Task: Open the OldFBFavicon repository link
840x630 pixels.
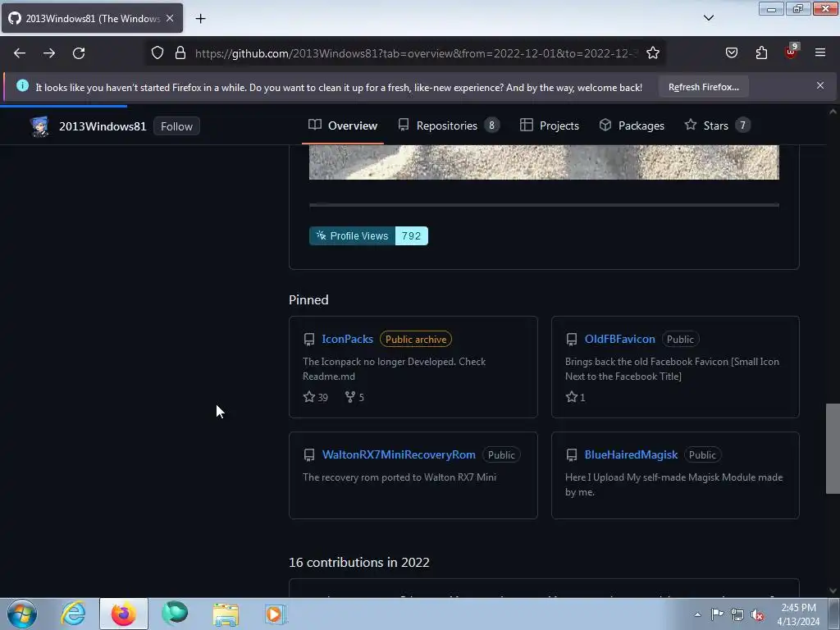Action: pos(620,339)
